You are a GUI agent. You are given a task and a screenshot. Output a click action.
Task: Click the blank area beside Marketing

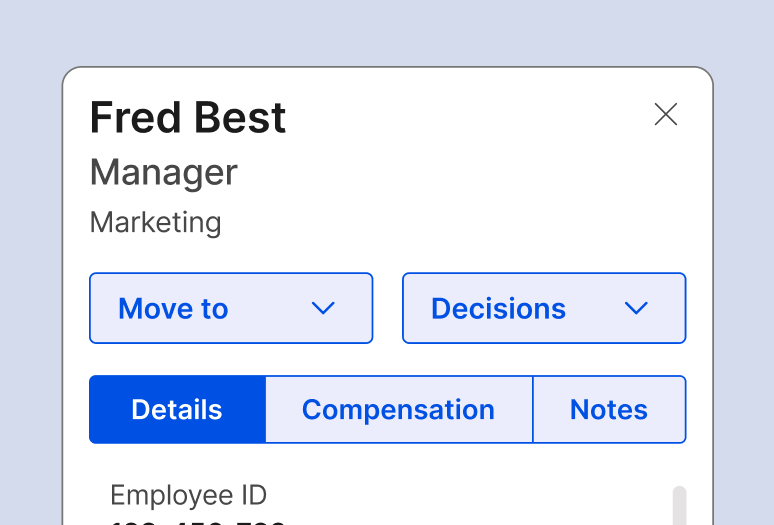[444, 223]
